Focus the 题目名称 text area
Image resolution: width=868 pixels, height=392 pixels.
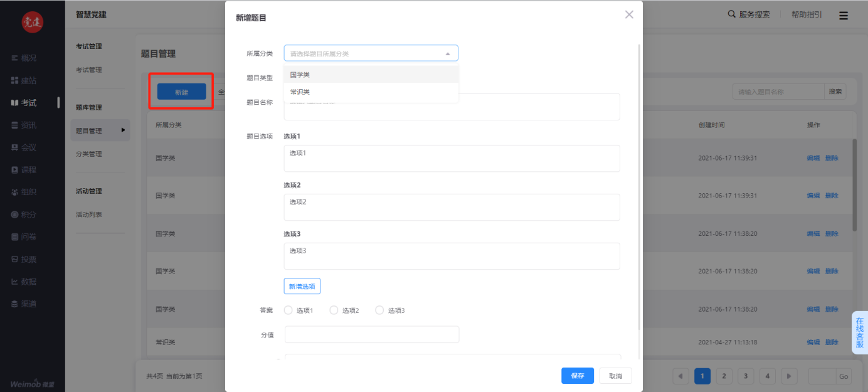click(x=452, y=107)
